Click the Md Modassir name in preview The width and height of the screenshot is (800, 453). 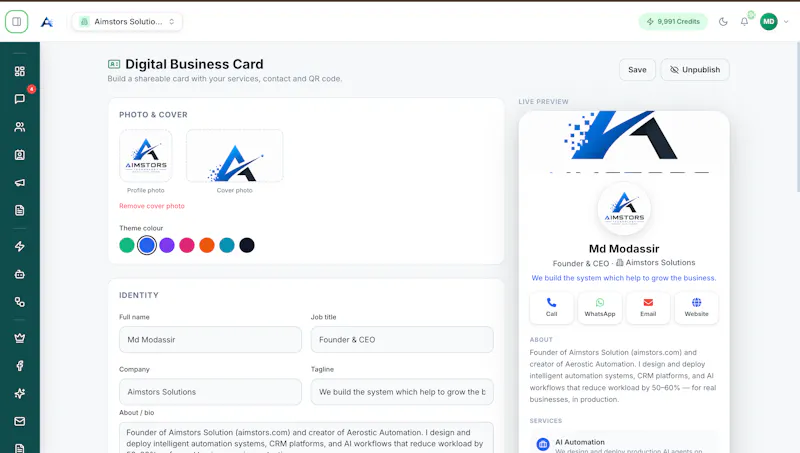tap(624, 249)
